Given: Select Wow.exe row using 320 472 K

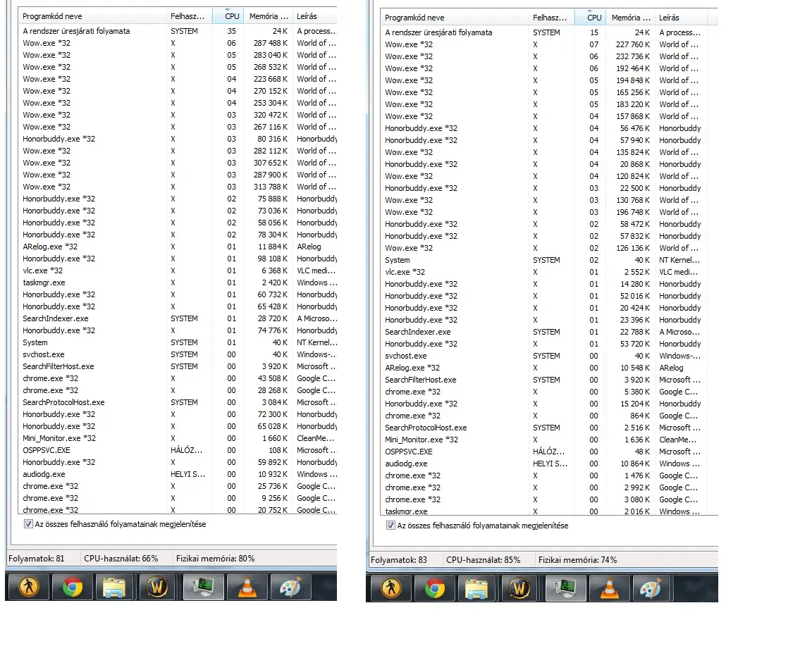Looking at the screenshot, I should 178,115.
